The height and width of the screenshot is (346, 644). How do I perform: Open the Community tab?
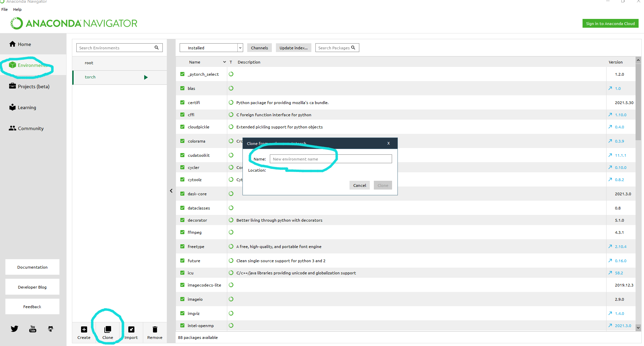click(x=33, y=128)
